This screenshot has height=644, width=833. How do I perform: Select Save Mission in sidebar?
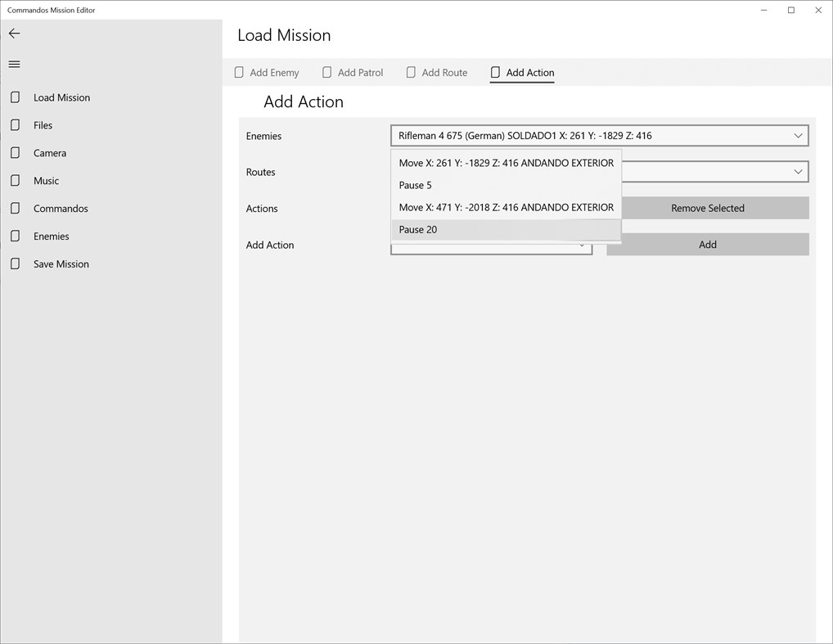[61, 264]
